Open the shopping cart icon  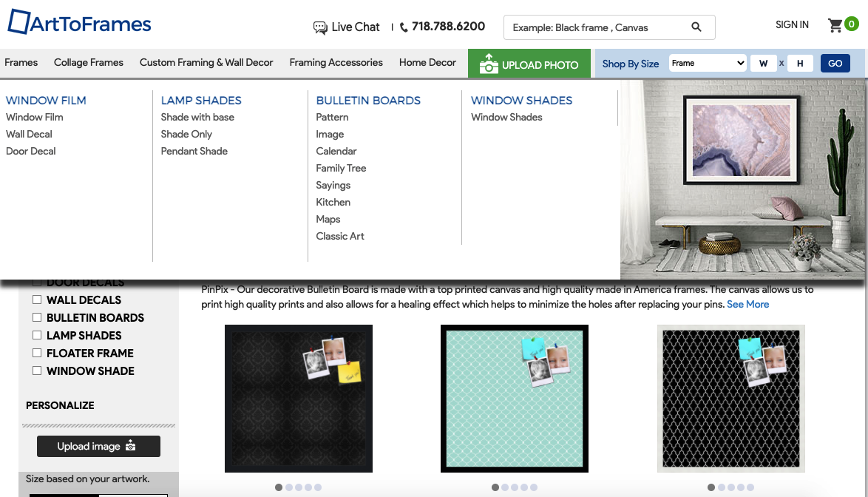click(835, 25)
